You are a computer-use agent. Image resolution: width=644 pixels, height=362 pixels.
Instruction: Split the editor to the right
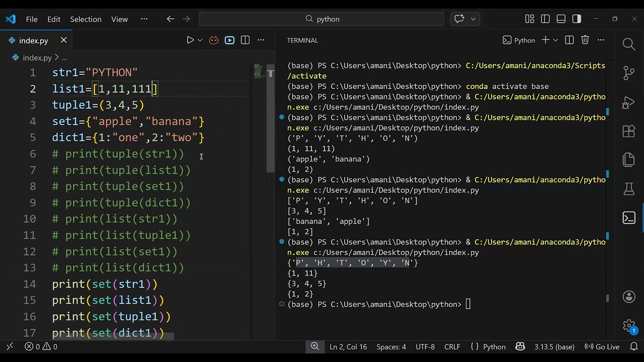(245, 40)
